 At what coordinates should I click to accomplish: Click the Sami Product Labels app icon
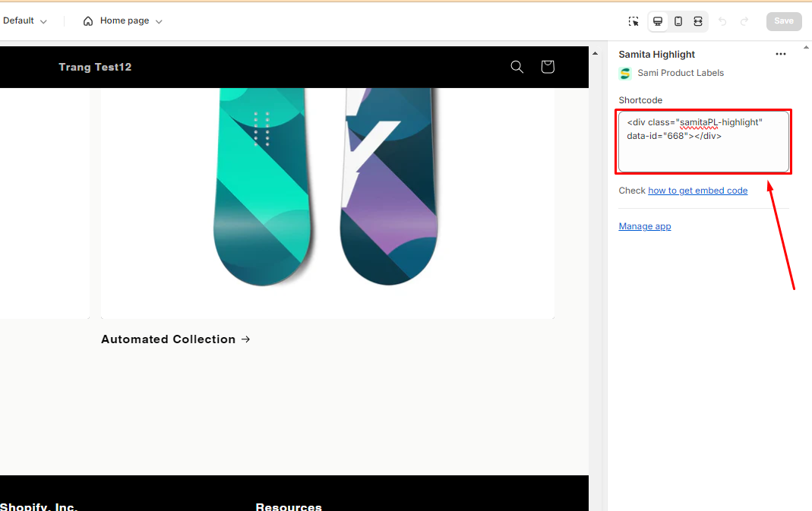[x=625, y=74]
